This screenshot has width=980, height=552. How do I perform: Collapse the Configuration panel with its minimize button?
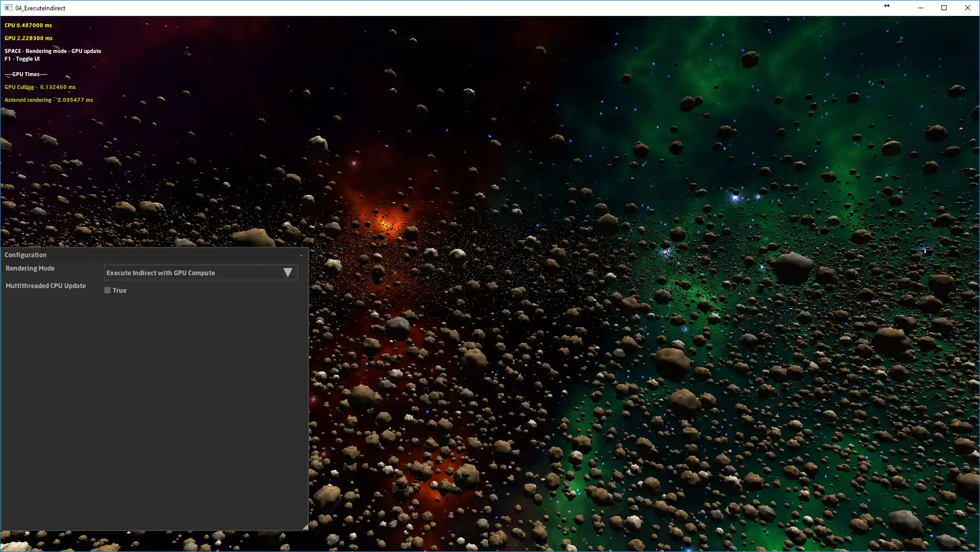(301, 255)
